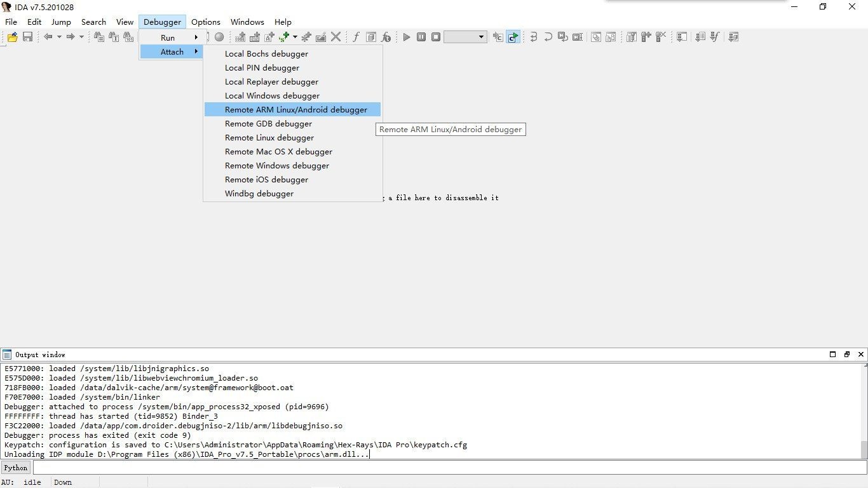Image resolution: width=868 pixels, height=488 pixels.
Task: Choose Local Replayer debugger
Action: tap(292, 81)
